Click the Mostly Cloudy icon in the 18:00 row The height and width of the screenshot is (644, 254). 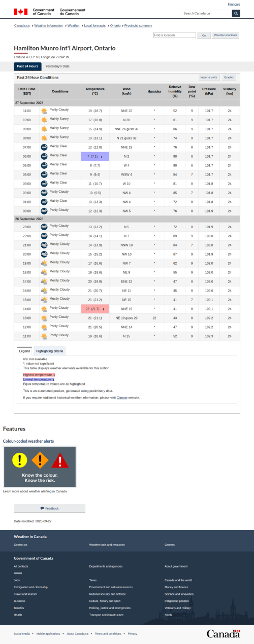(x=44, y=272)
